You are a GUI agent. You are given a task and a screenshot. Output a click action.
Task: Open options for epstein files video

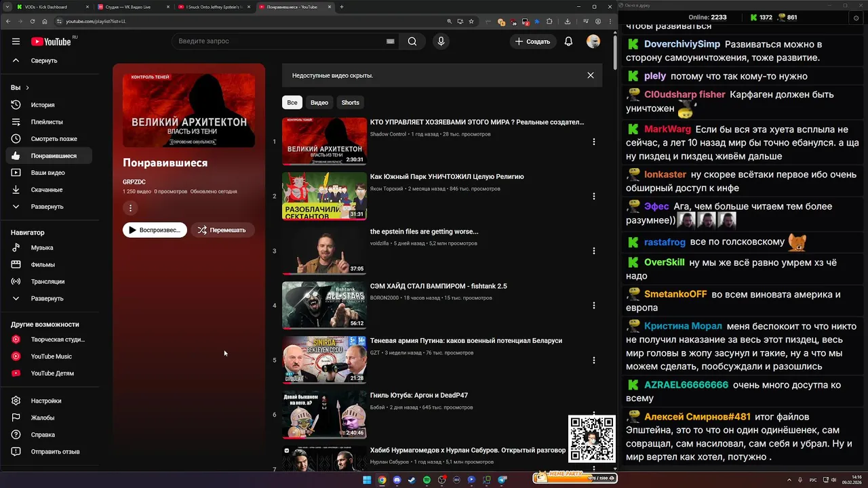tap(593, 251)
